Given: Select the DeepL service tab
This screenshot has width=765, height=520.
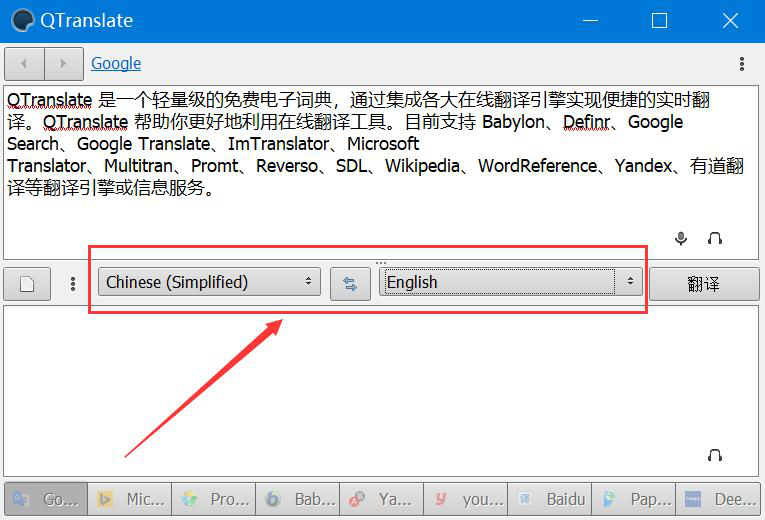Looking at the screenshot, I should 718,499.
